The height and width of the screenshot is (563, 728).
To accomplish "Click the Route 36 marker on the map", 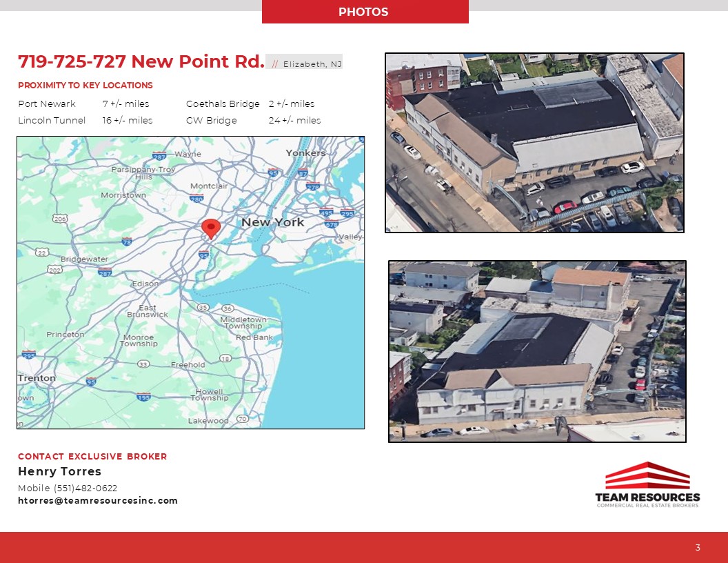I will [228, 308].
